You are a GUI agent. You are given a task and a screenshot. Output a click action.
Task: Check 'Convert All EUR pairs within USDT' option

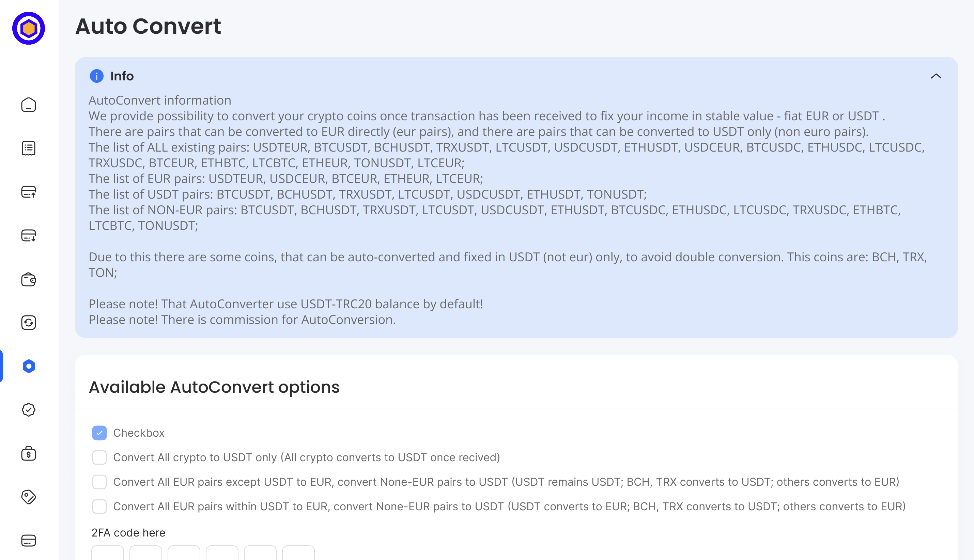[x=99, y=507]
